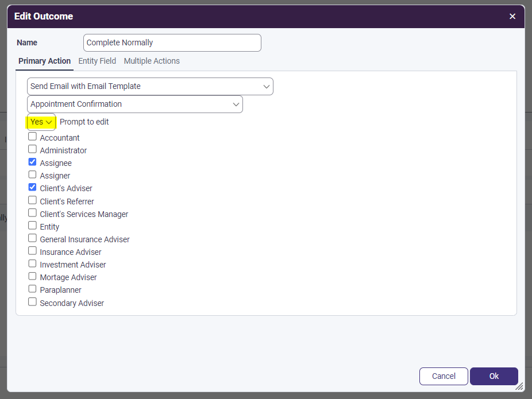Enable the Paraplanner checkbox
Screen dimensions: 532x399
tap(33, 289)
